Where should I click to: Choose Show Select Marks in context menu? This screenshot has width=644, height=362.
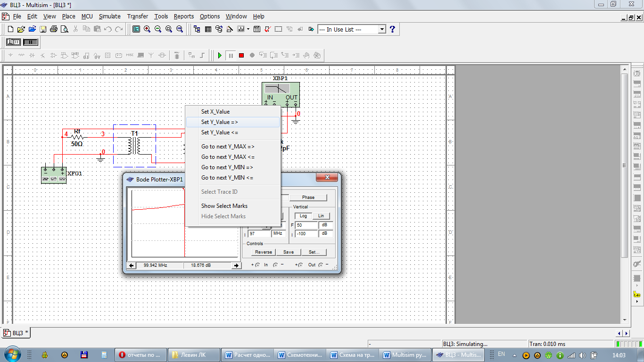pos(233,206)
